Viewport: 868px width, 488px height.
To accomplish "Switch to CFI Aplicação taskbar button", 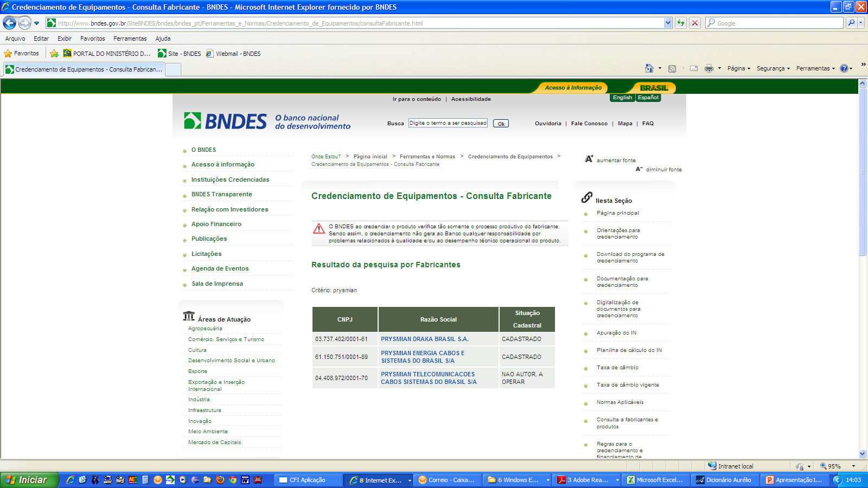I will click(x=308, y=480).
